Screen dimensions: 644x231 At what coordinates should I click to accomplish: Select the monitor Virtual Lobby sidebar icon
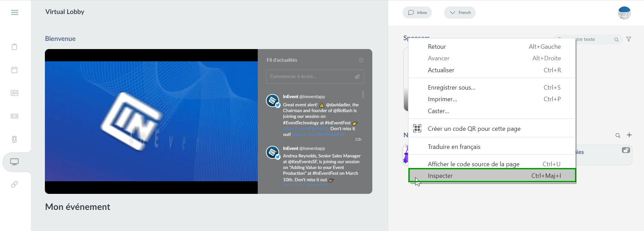[15, 162]
